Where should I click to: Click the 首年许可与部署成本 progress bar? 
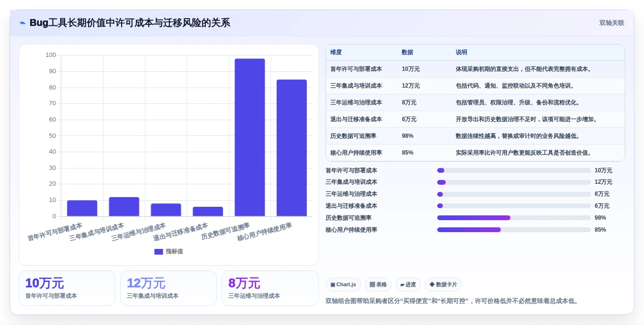tap(514, 170)
